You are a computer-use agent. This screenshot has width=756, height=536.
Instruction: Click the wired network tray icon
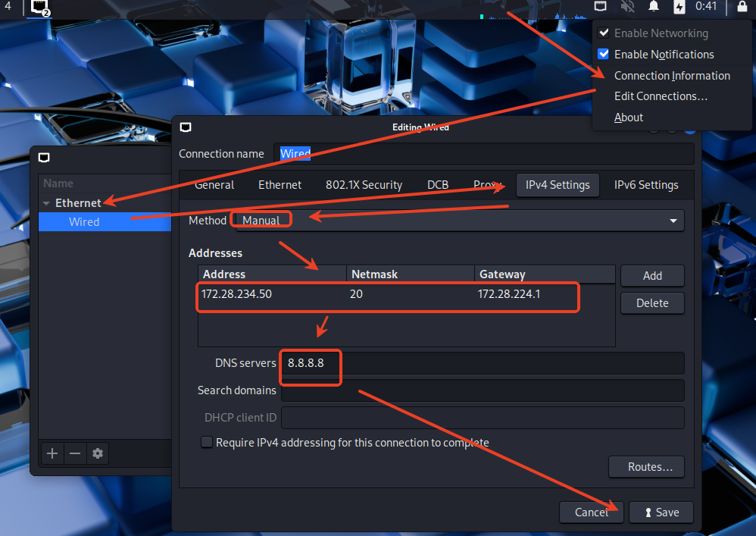[x=600, y=7]
